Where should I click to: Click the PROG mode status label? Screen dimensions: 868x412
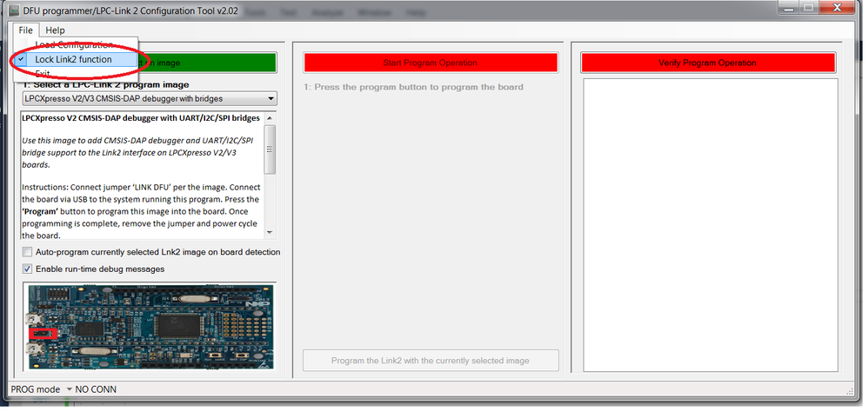coord(36,389)
